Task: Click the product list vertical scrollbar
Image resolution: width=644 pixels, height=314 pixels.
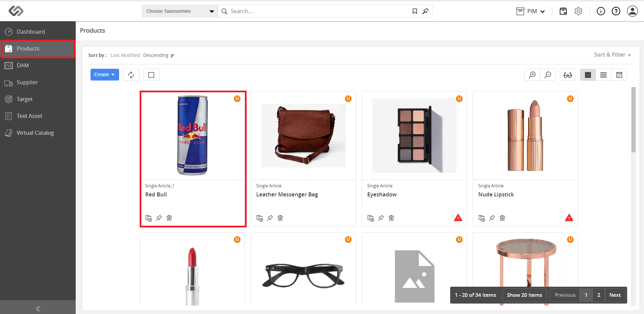Action: (x=634, y=120)
